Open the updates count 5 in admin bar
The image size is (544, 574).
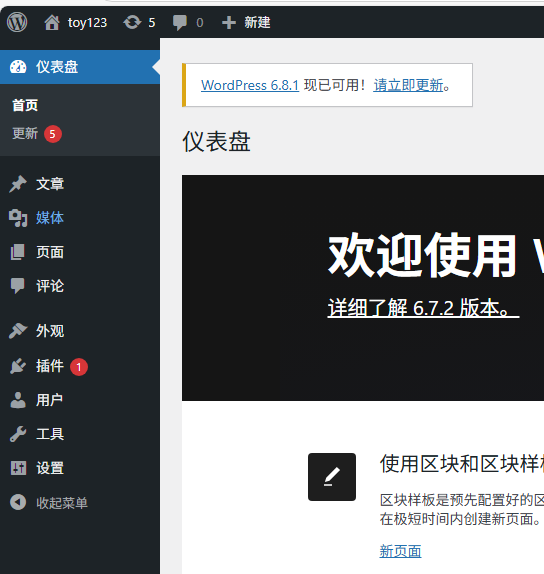coord(152,23)
